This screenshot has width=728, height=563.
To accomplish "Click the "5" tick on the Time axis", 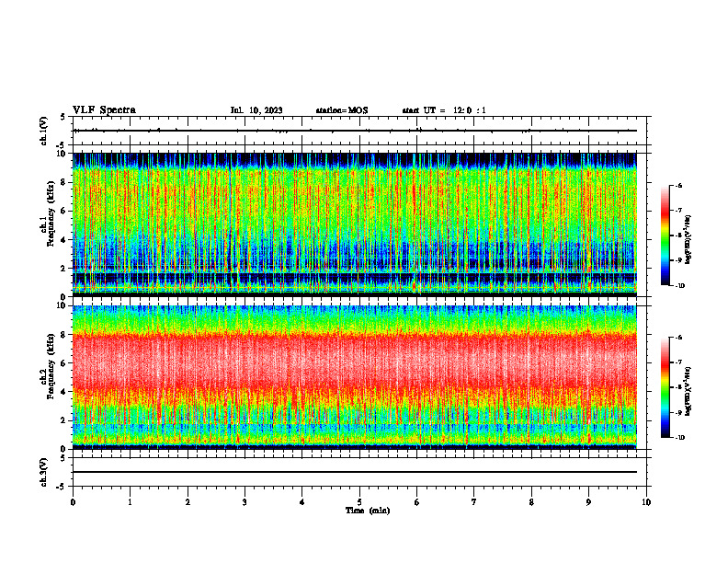I will [359, 502].
